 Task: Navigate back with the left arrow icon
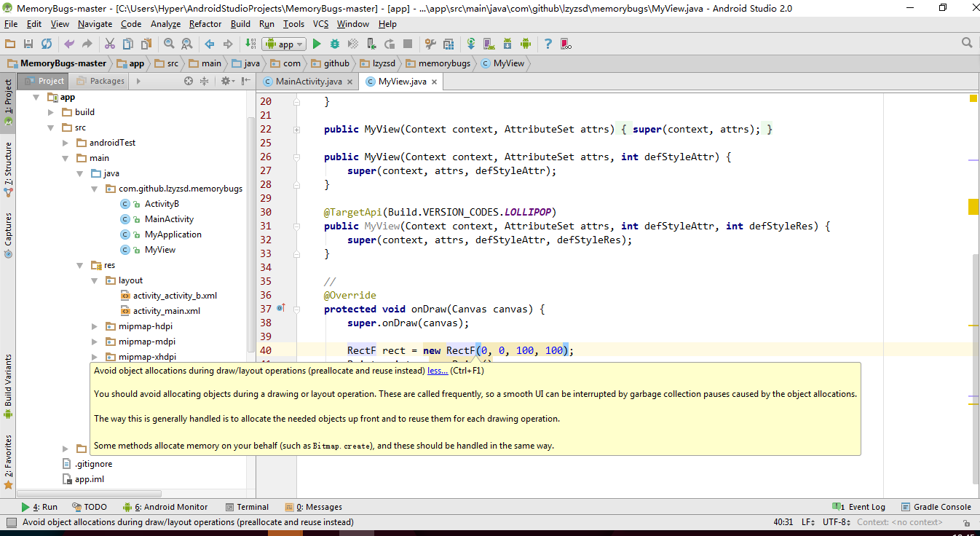pyautogui.click(x=210, y=44)
